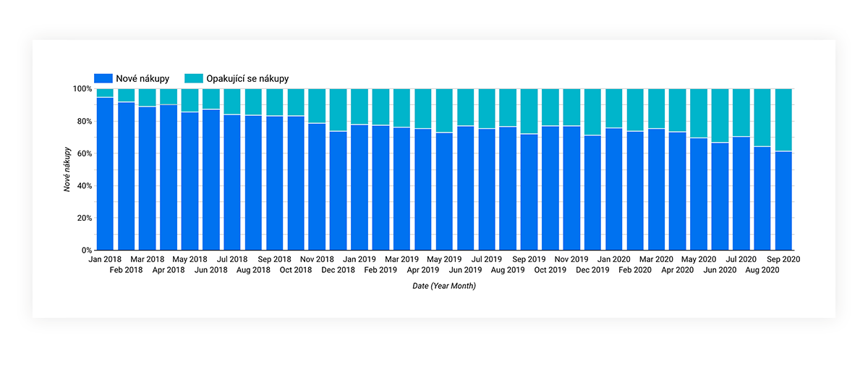The image size is (868, 378).
Task: Click the Oct 2018 x-axis label
Action: click(296, 270)
